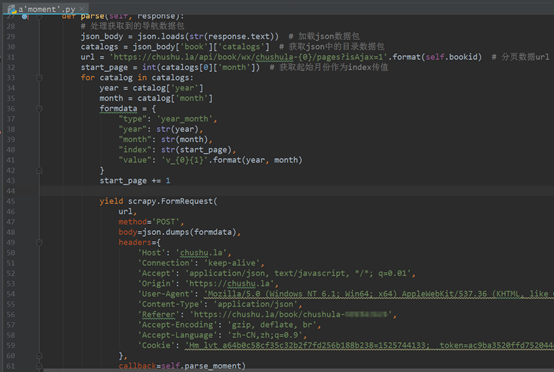Click the underlined 'Referer' key
This screenshot has width=554, height=372.
click(158, 314)
